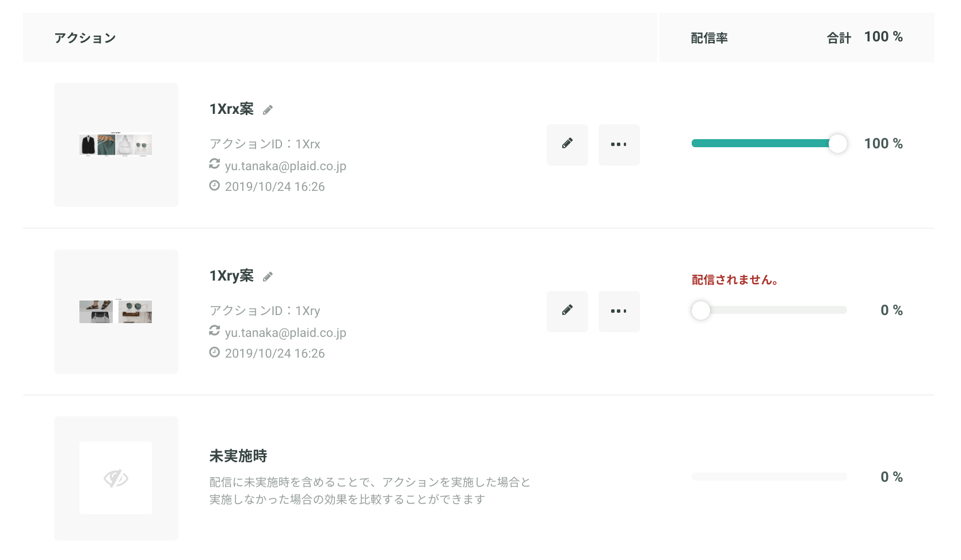Rename 1Xrx案 via small pencil icon
The height and width of the screenshot is (560, 961).
pyautogui.click(x=268, y=110)
